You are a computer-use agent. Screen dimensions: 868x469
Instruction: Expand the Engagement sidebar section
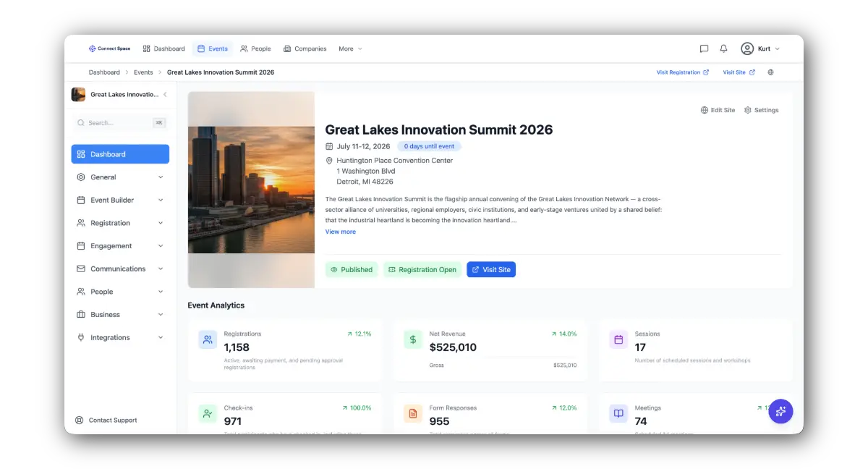[x=120, y=246]
